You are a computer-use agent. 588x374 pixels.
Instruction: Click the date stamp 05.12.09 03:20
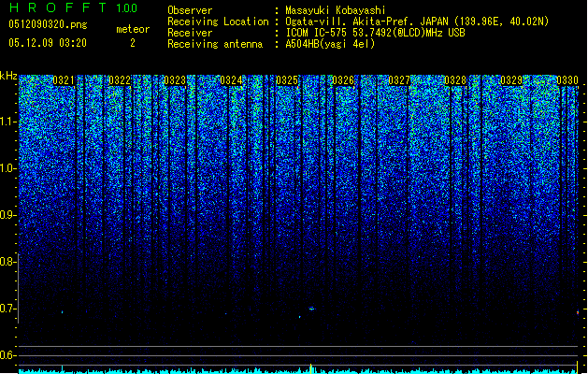coord(48,43)
